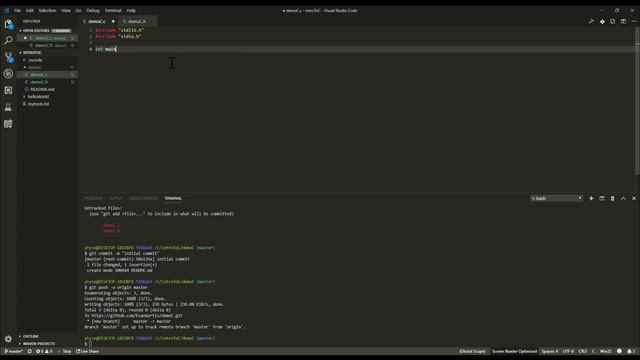Open the Debug menu

pyautogui.click(x=93, y=11)
